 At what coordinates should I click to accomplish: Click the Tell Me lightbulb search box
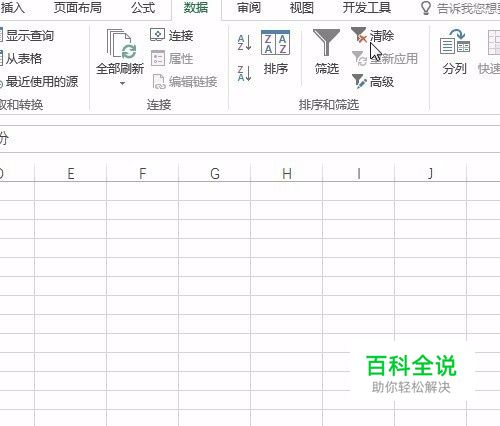pos(460,8)
